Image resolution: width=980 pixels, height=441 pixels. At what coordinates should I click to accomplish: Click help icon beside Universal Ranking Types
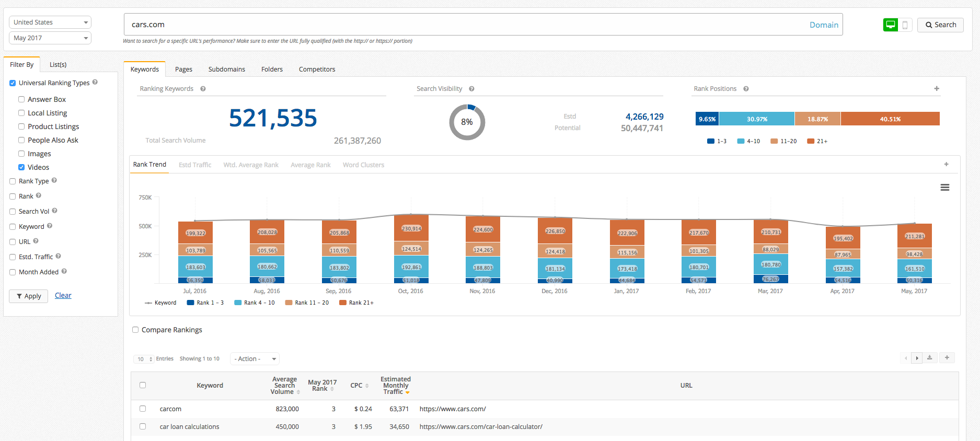tap(95, 82)
